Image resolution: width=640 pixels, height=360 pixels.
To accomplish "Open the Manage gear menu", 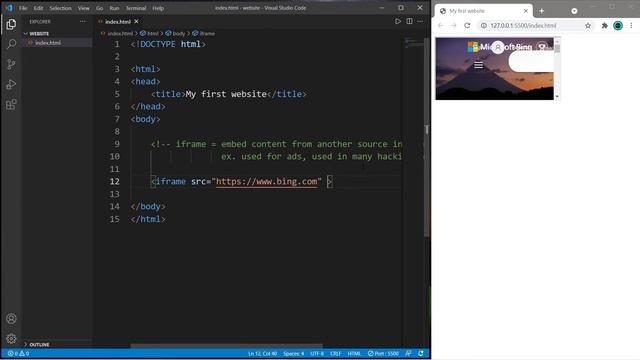I will pos(11,338).
